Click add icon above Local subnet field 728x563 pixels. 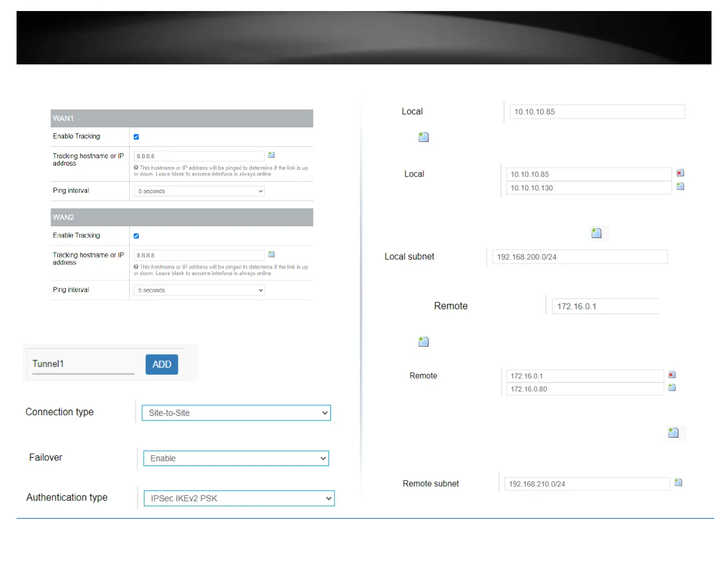(596, 233)
